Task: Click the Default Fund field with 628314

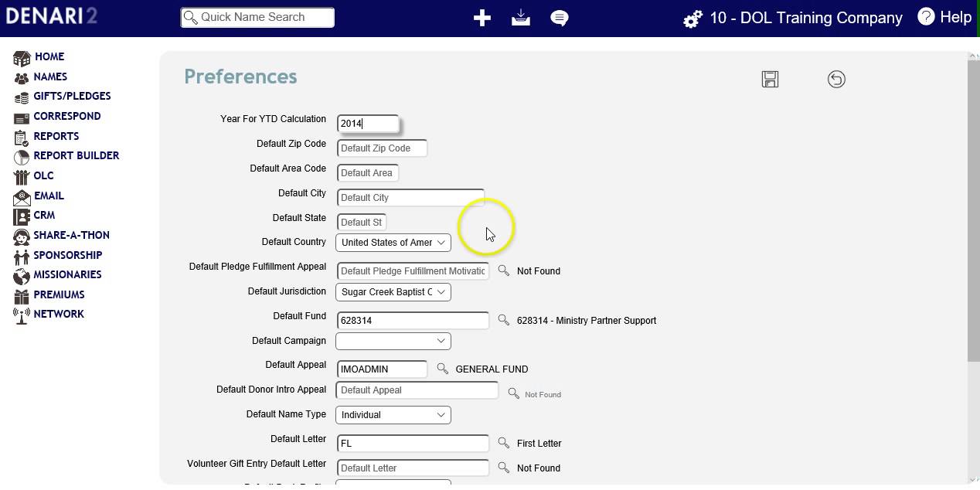Action: 413,321
